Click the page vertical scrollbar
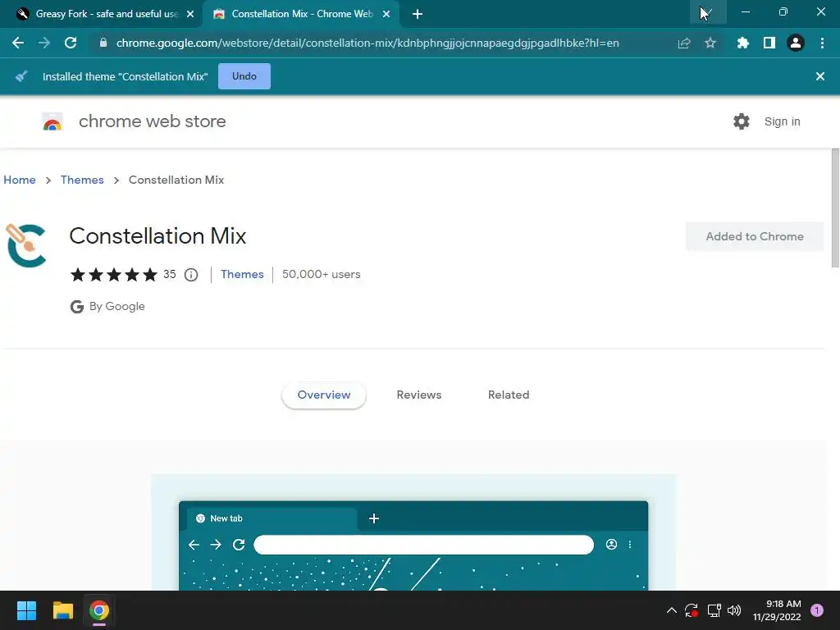The width and height of the screenshot is (840, 630). pos(835,208)
